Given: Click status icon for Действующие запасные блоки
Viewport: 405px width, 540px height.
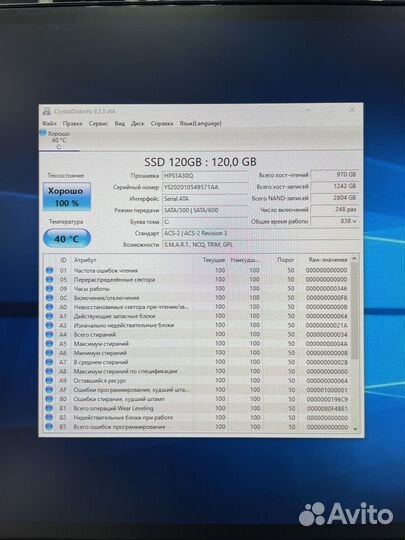Looking at the screenshot, I should tap(49, 316).
